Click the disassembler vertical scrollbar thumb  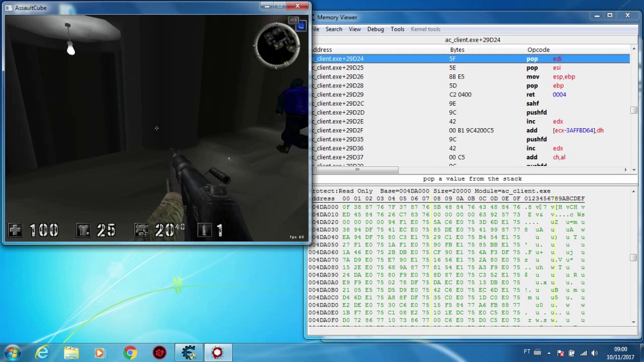tap(633, 110)
